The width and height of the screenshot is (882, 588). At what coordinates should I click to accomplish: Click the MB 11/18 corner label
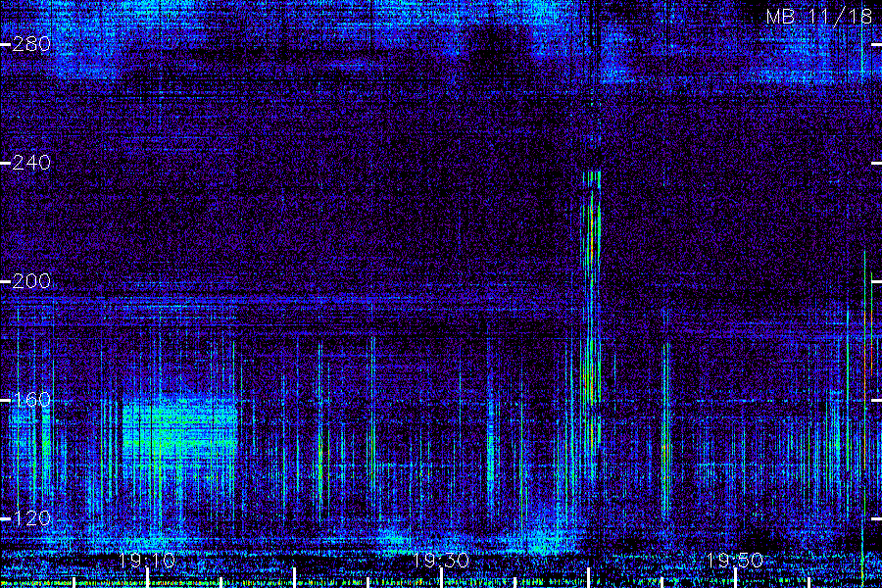click(819, 17)
